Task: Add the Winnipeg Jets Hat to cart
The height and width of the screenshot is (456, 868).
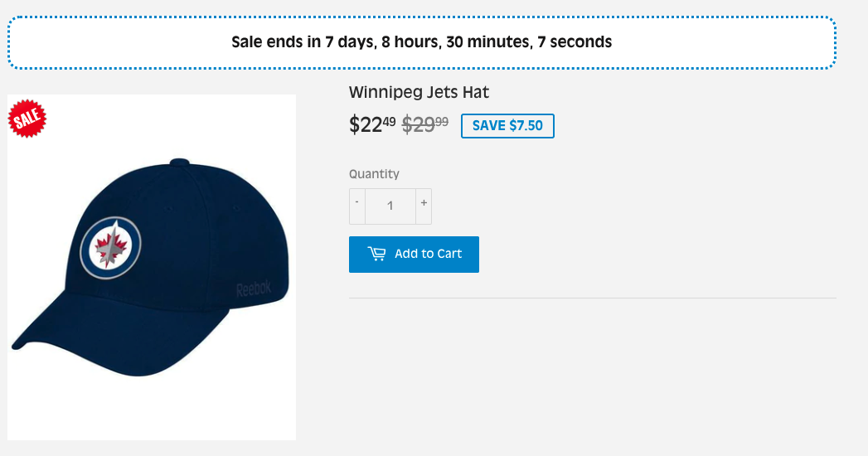Action: pos(414,254)
